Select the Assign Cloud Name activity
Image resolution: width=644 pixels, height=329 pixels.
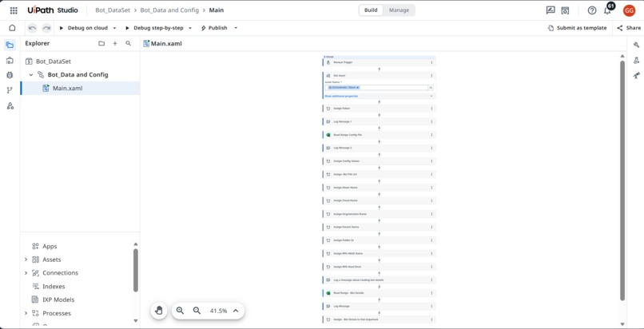point(379,200)
